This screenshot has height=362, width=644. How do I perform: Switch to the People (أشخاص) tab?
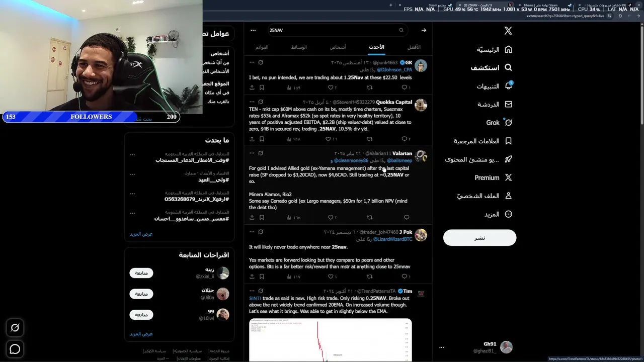338,47
